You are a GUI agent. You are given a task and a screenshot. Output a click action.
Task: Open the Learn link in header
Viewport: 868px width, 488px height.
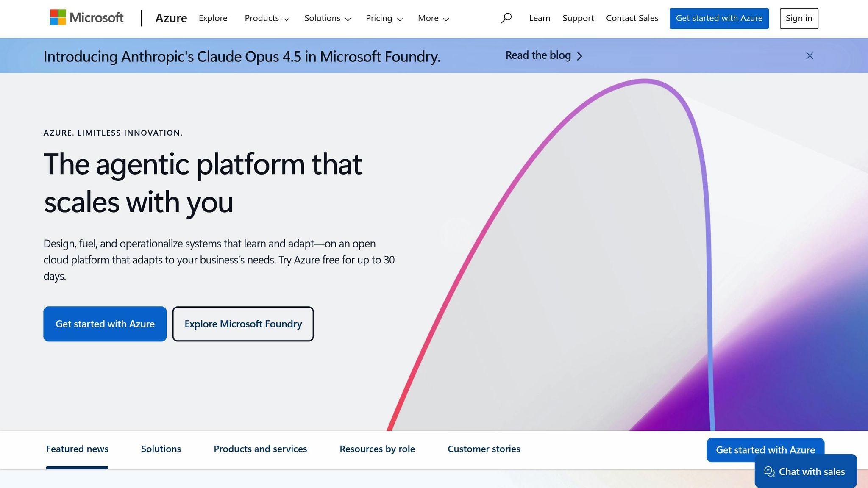[x=539, y=18]
